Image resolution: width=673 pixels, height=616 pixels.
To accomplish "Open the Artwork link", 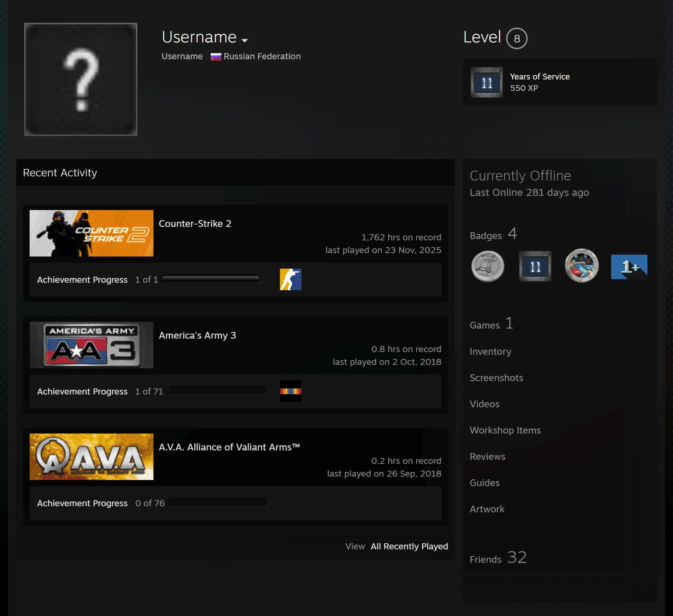I will pos(487,509).
